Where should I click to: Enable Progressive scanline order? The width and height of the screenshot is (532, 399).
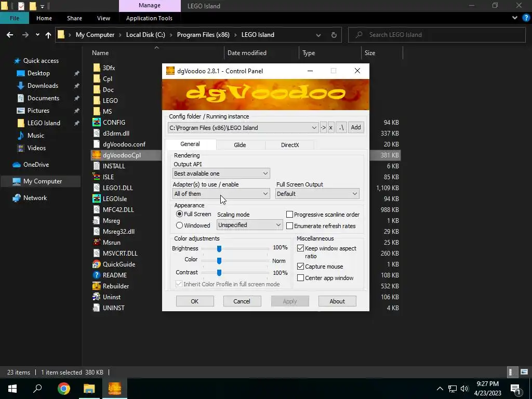pos(289,215)
